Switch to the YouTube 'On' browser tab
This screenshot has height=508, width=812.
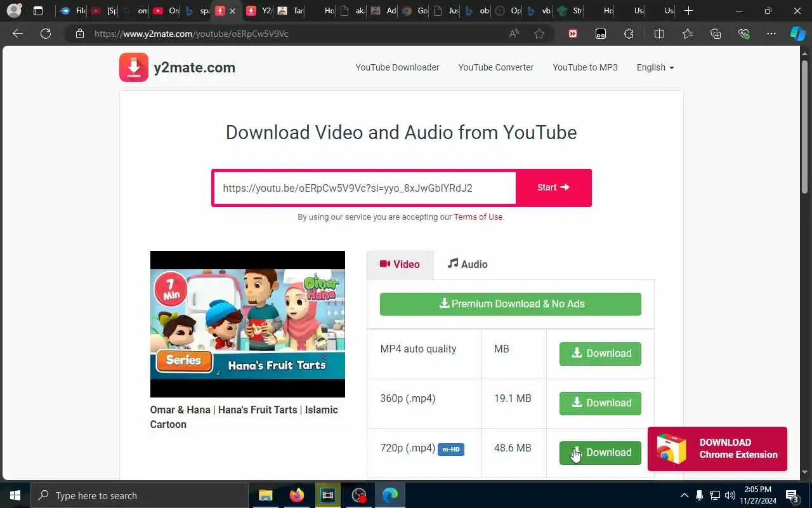(166, 11)
